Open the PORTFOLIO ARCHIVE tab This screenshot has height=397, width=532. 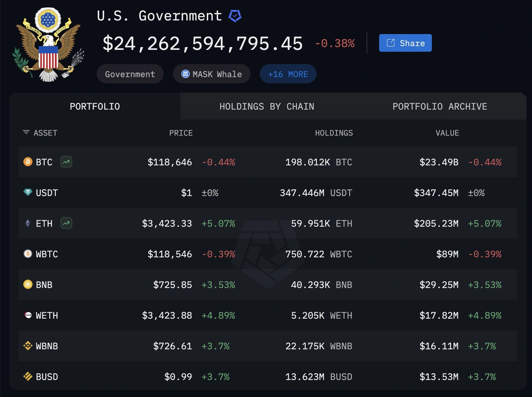pyautogui.click(x=440, y=106)
